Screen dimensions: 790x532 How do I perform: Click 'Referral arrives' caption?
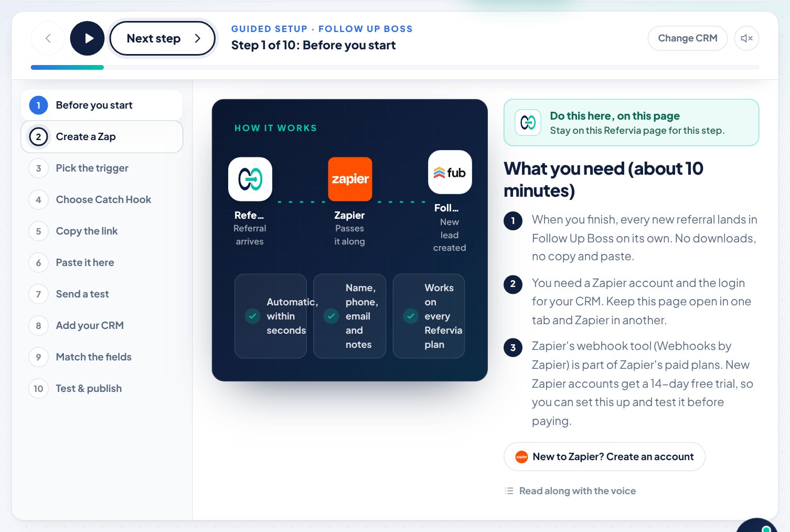250,235
